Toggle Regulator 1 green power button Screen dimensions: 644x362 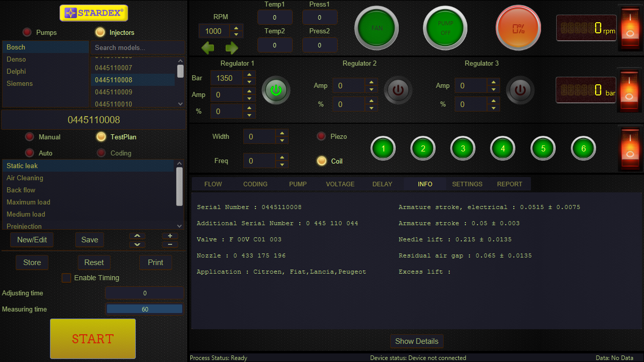pos(276,90)
